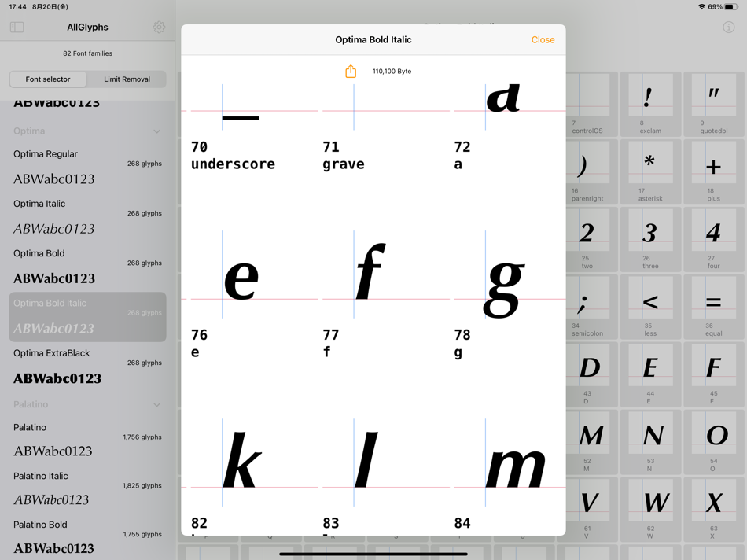Image resolution: width=747 pixels, height=560 pixels.
Task: Select Palatino Italic font
Action: coord(87,489)
